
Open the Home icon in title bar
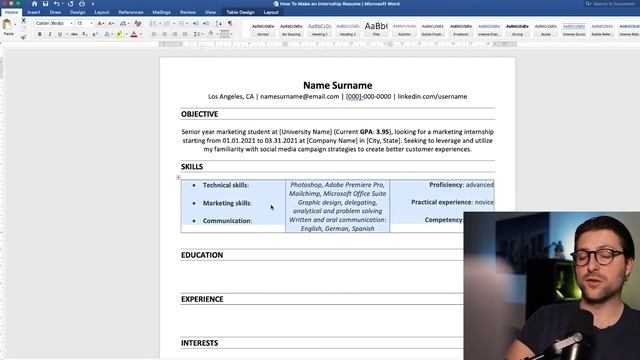tap(34, 4)
